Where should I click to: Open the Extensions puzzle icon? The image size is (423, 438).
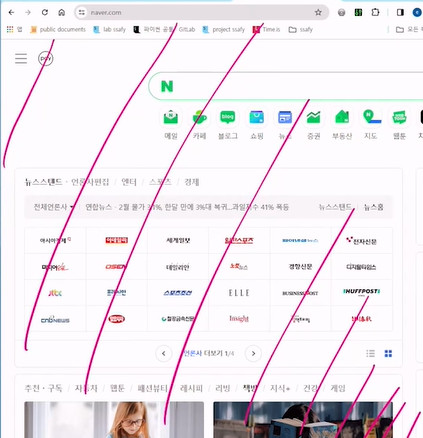point(375,13)
